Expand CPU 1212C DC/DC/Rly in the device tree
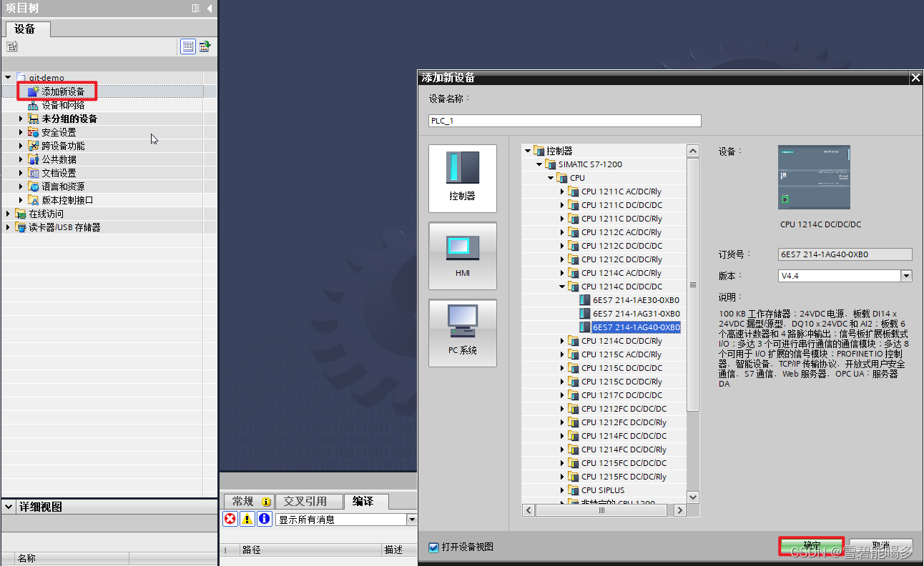This screenshot has height=566, width=924. click(x=562, y=259)
